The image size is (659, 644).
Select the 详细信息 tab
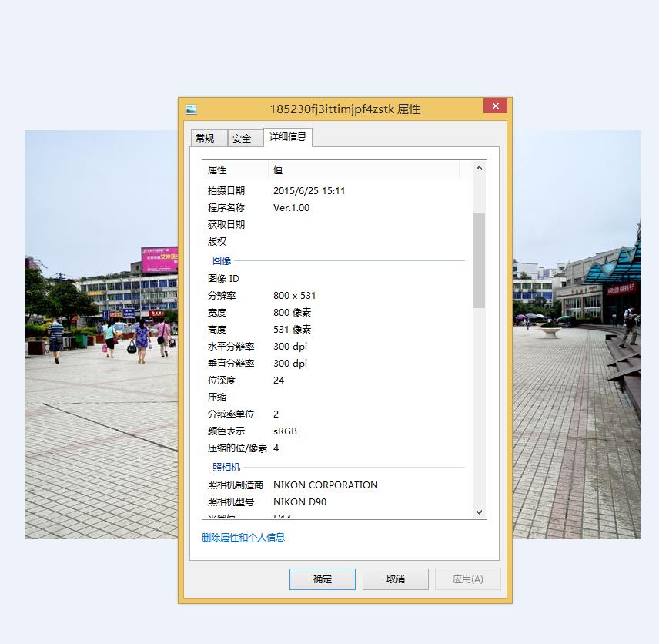288,137
